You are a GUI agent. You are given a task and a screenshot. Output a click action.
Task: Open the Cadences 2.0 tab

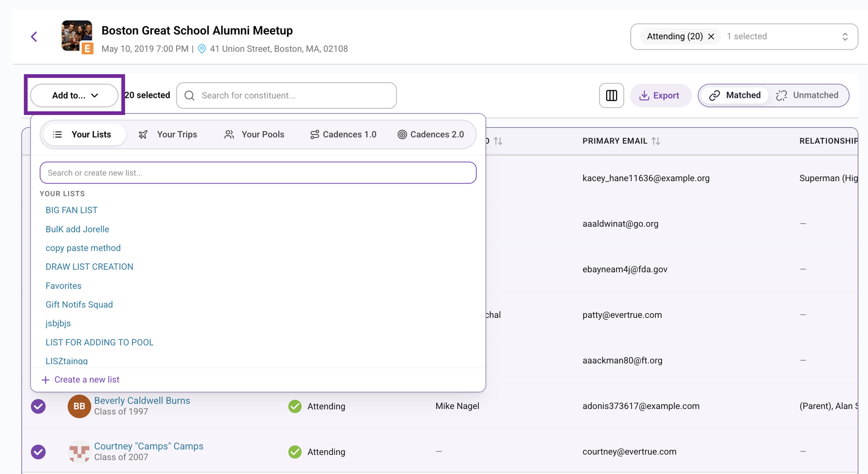click(431, 135)
